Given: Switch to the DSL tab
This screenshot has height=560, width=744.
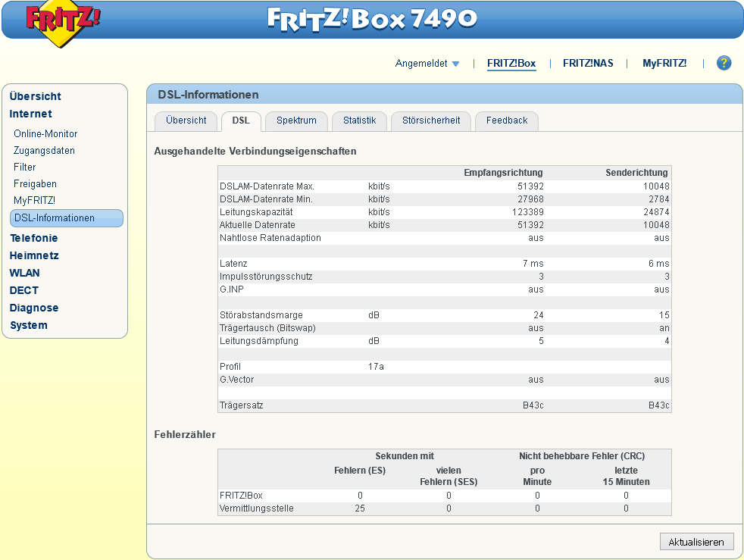Looking at the screenshot, I should tap(241, 120).
